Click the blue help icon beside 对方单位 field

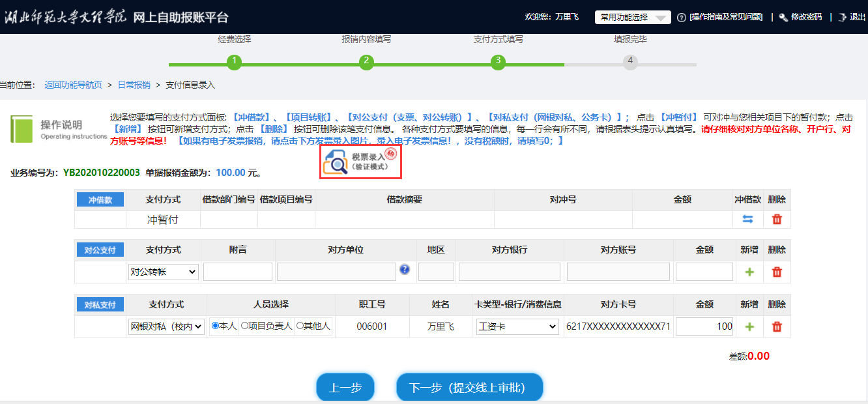[405, 269]
